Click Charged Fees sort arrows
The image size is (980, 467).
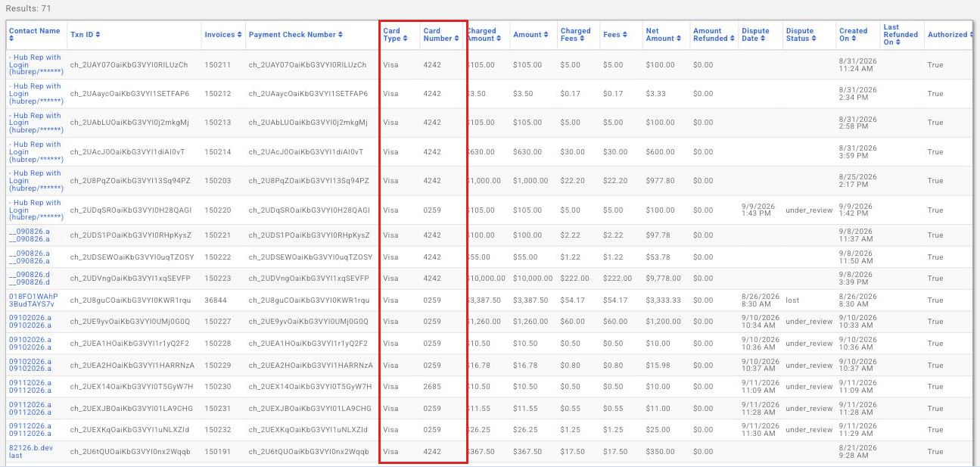coord(581,39)
